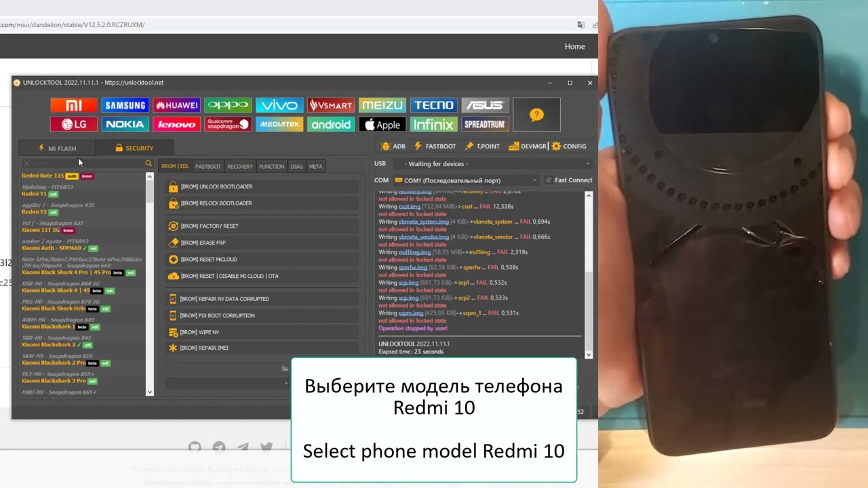The height and width of the screenshot is (488, 868).
Task: Select the Lenovo brand logo
Action: click(176, 124)
